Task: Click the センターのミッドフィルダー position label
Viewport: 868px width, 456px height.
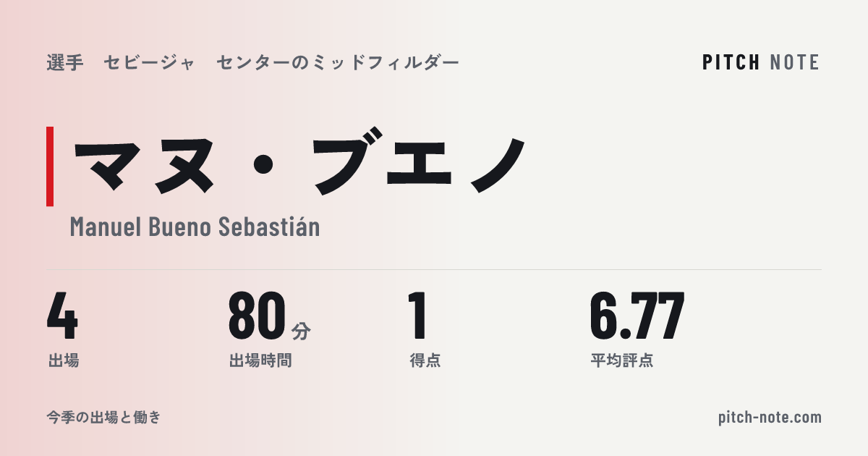Action: click(338, 63)
